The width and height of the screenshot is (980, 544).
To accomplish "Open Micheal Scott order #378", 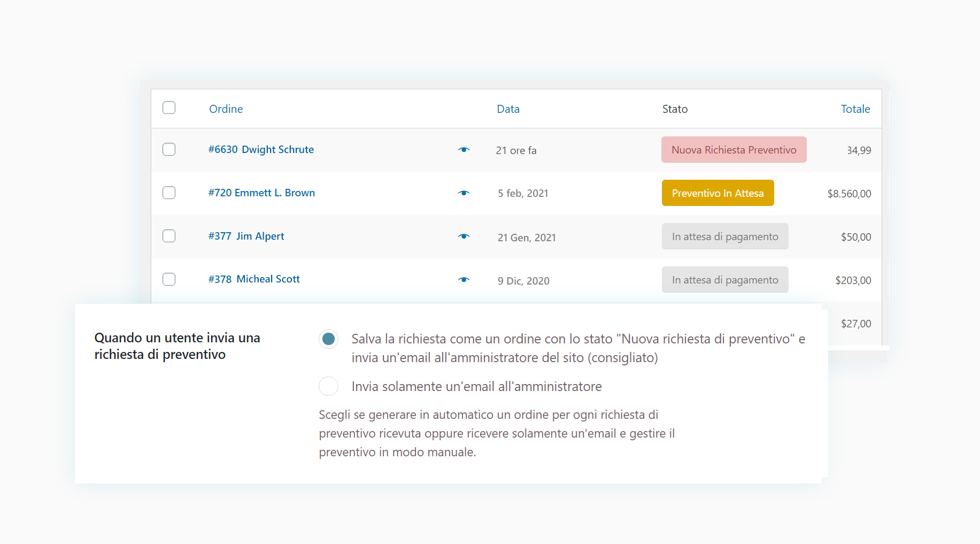I will pos(254,279).
